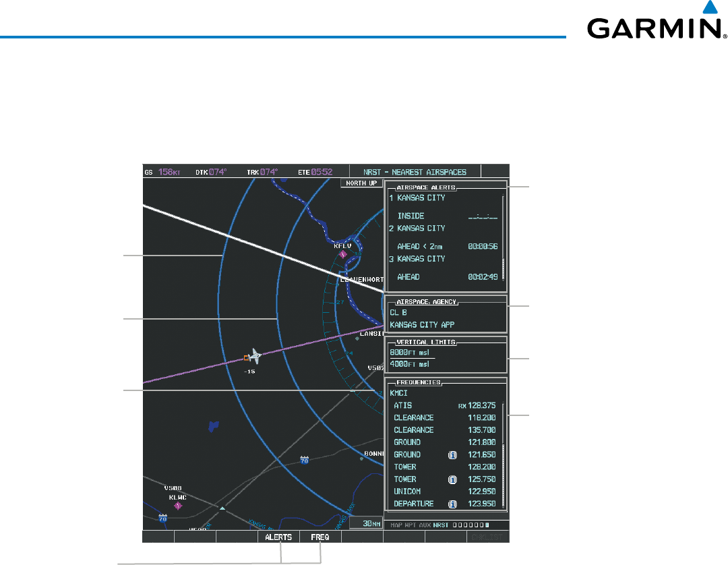
Task: Click the airspace alerts list scrollbar
Action: click(x=503, y=238)
